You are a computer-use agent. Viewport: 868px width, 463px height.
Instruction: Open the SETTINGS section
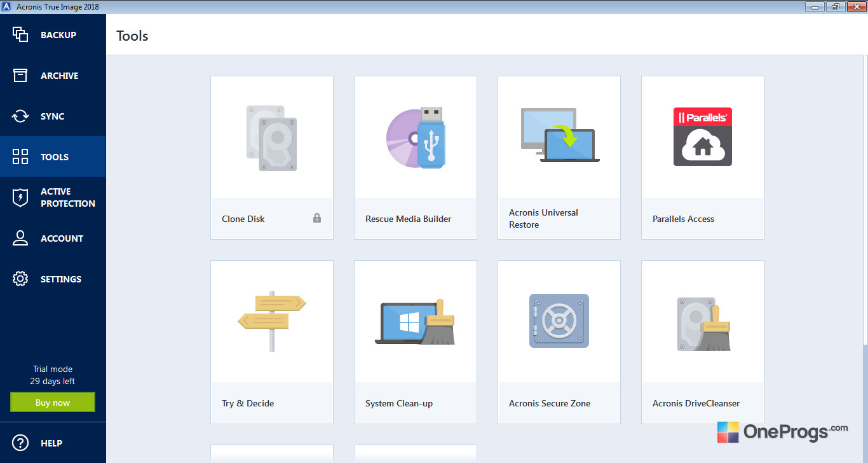point(53,279)
